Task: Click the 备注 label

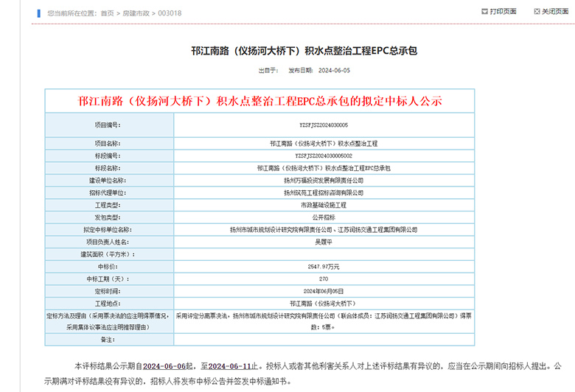Action: (108, 340)
